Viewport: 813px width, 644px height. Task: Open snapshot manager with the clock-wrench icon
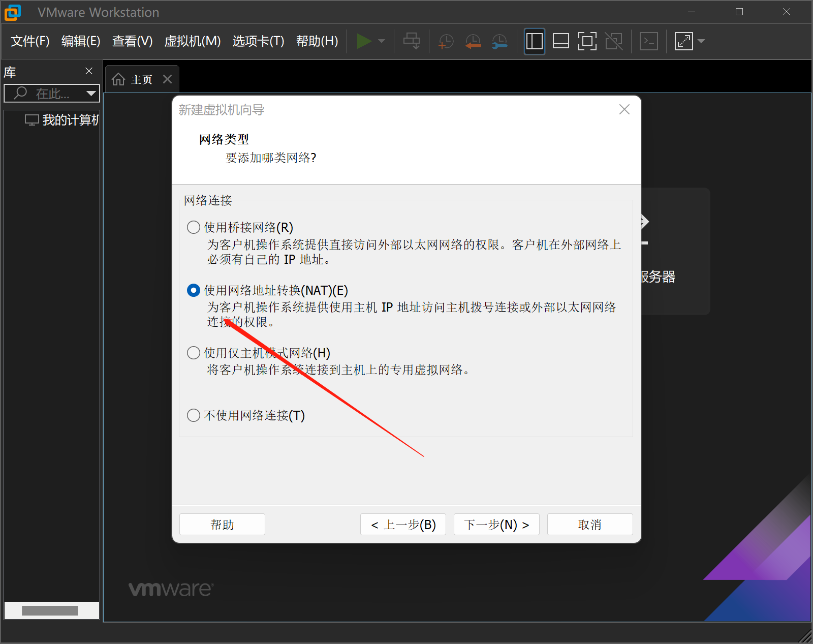pyautogui.click(x=499, y=41)
